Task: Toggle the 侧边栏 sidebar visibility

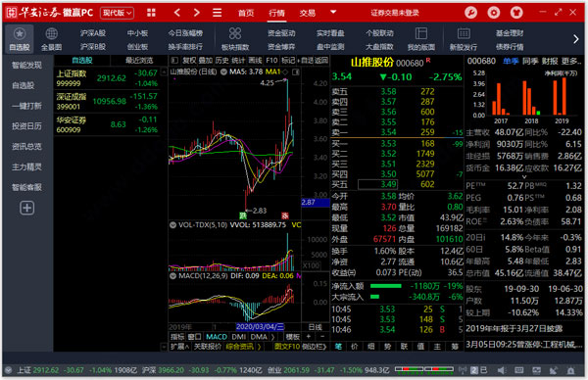Action: (x=315, y=347)
